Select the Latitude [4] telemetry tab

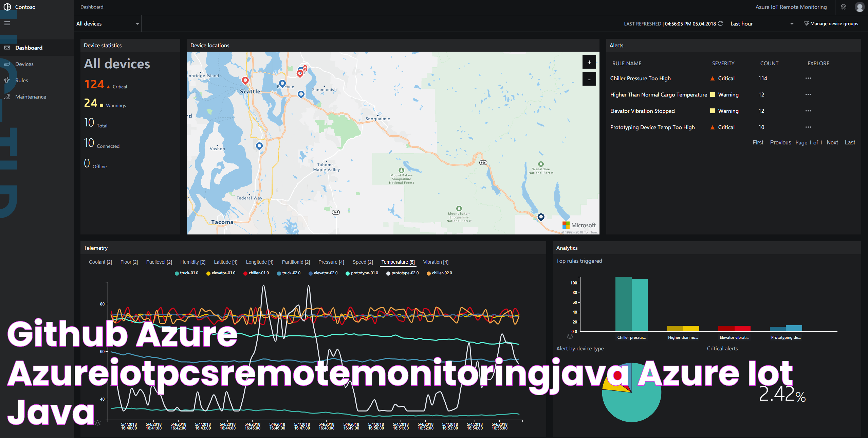[x=225, y=262]
